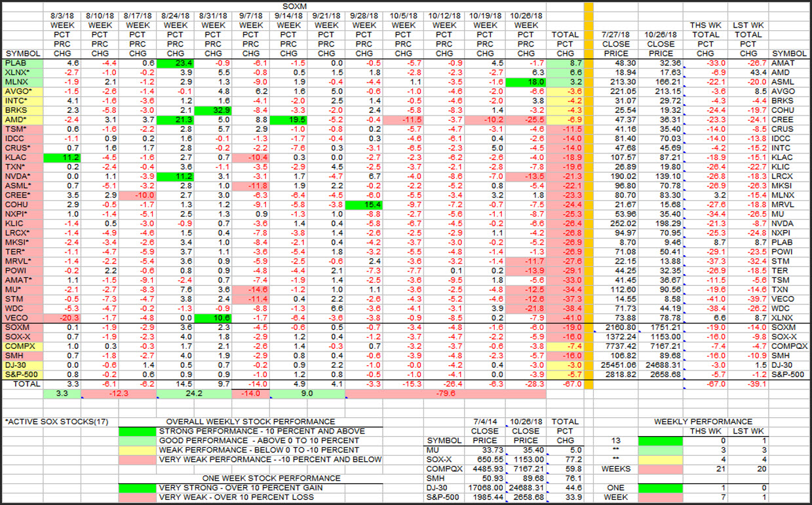Viewport: 812px width, 505px height.
Task: Click the Very Weak Performance pink legend swatch
Action: (138, 459)
